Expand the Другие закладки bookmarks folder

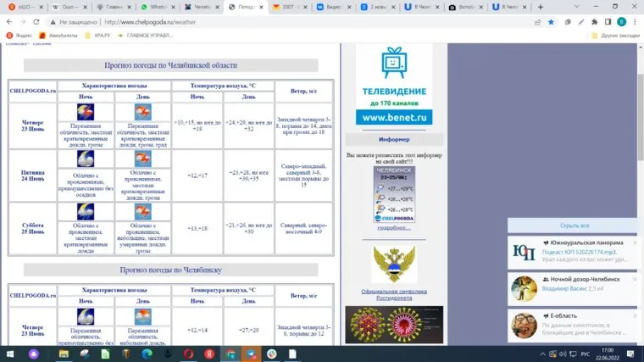click(615, 36)
